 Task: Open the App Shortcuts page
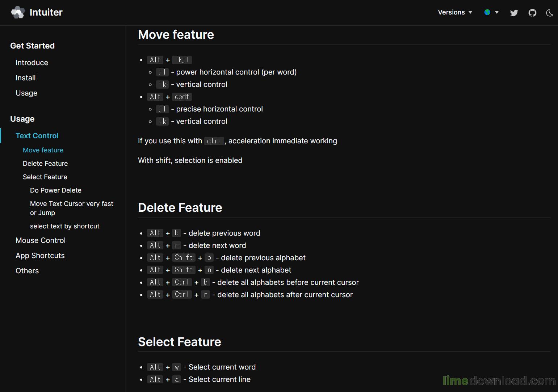click(x=40, y=256)
